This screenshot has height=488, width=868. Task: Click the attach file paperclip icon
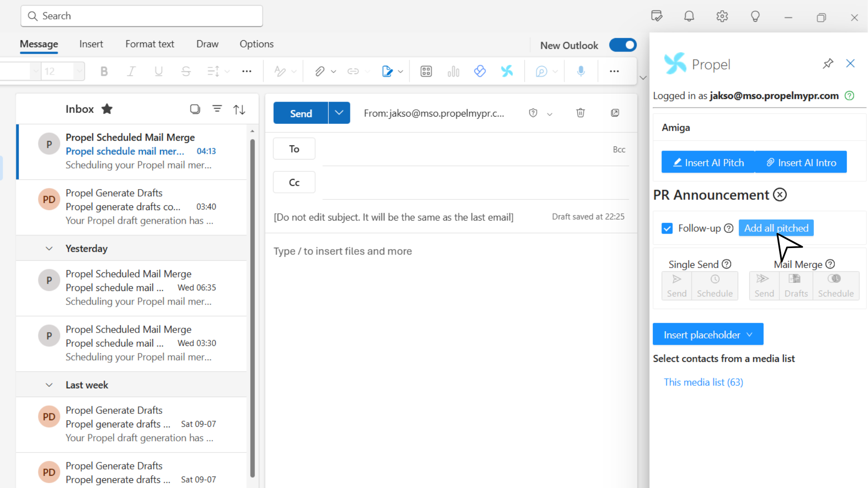pos(320,71)
